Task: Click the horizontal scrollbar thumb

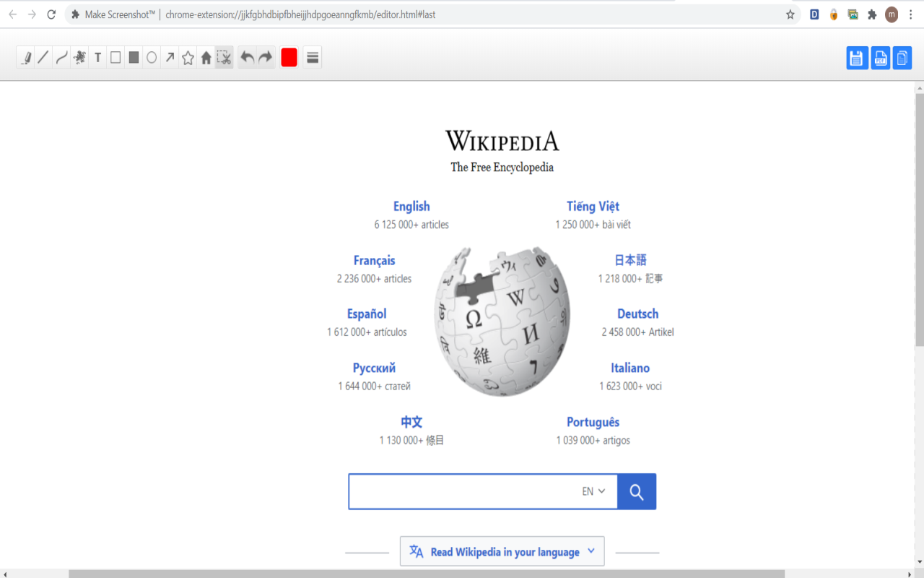Action: tap(426, 574)
